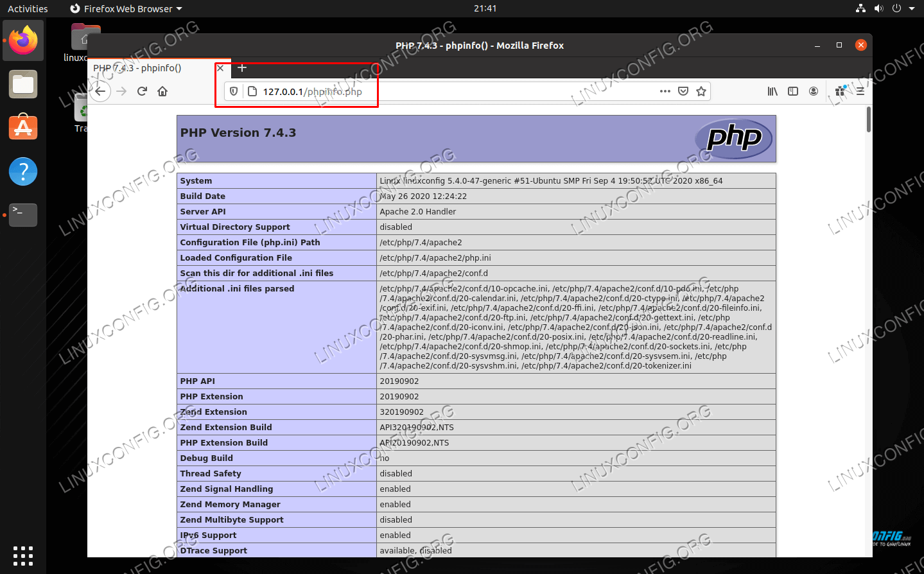The width and height of the screenshot is (924, 574).
Task: Open the What's New gift icon
Action: (840, 91)
